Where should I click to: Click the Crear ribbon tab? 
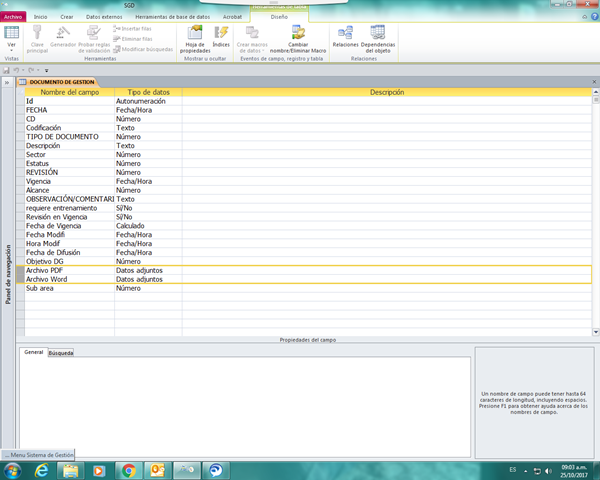click(x=66, y=17)
